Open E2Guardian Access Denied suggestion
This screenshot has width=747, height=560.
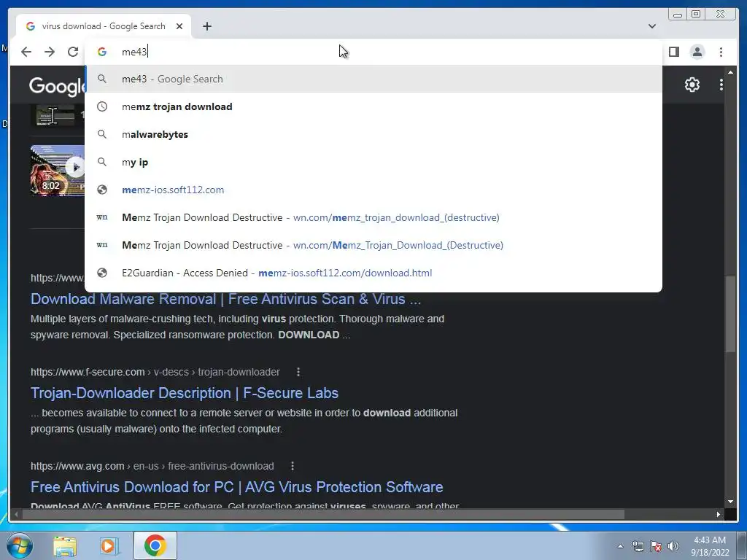[x=373, y=273]
